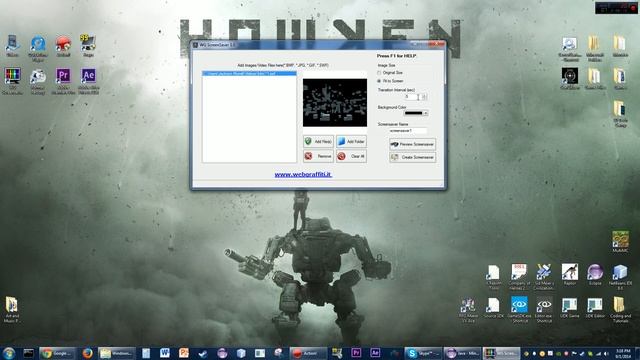640x360 pixels.
Task: Switch to the Action! taskbar item
Action: pyautogui.click(x=308, y=353)
